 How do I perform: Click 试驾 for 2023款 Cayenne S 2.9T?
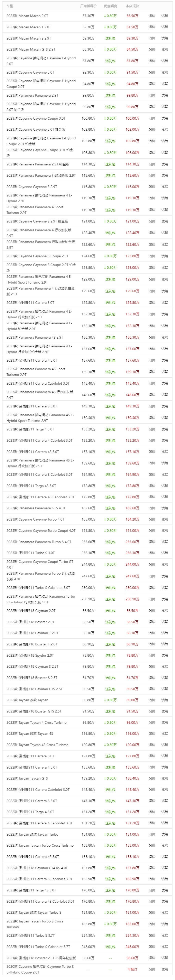pos(164,187)
